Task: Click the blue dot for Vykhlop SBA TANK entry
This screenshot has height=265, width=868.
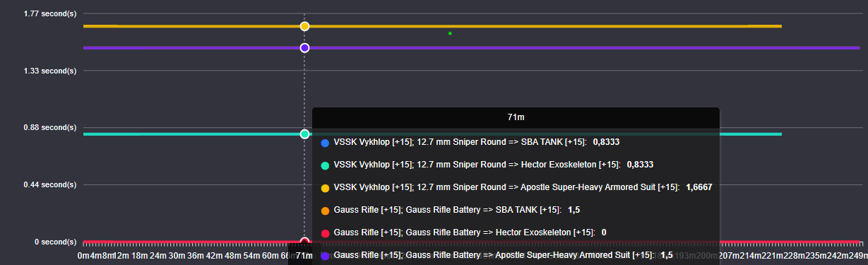Action: (x=325, y=143)
